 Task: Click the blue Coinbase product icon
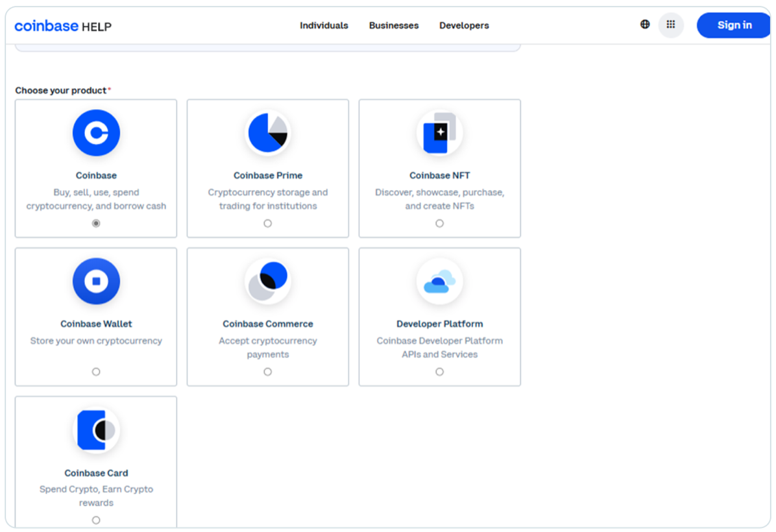[96, 132]
